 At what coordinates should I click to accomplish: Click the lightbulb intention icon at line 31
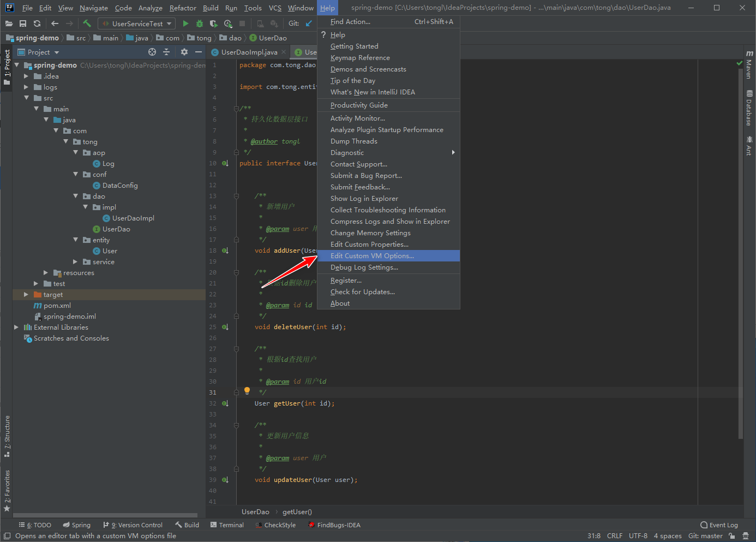point(247,391)
